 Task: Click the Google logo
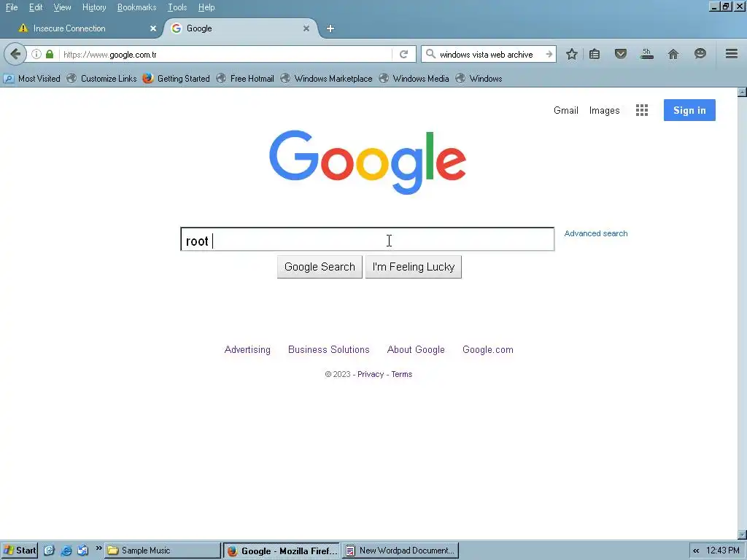(x=368, y=162)
